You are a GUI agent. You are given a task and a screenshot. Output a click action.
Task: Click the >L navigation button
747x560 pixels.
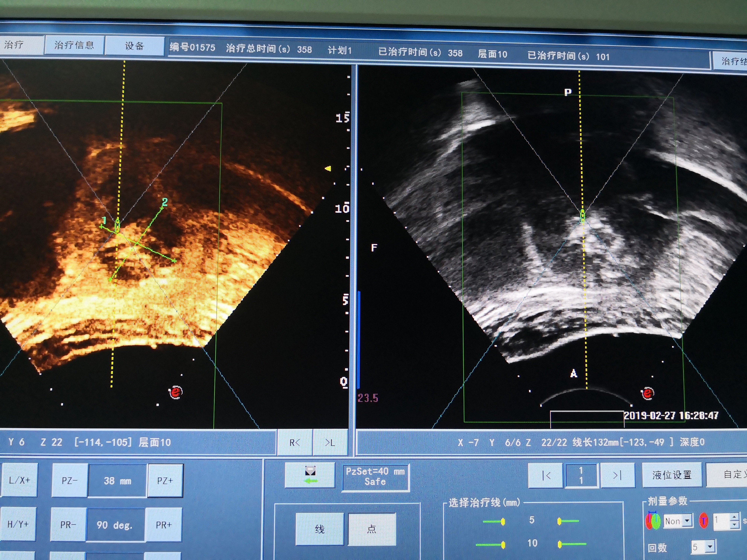330,443
